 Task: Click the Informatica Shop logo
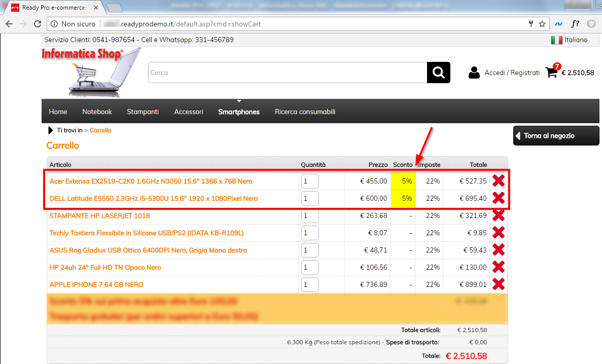pyautogui.click(x=91, y=72)
